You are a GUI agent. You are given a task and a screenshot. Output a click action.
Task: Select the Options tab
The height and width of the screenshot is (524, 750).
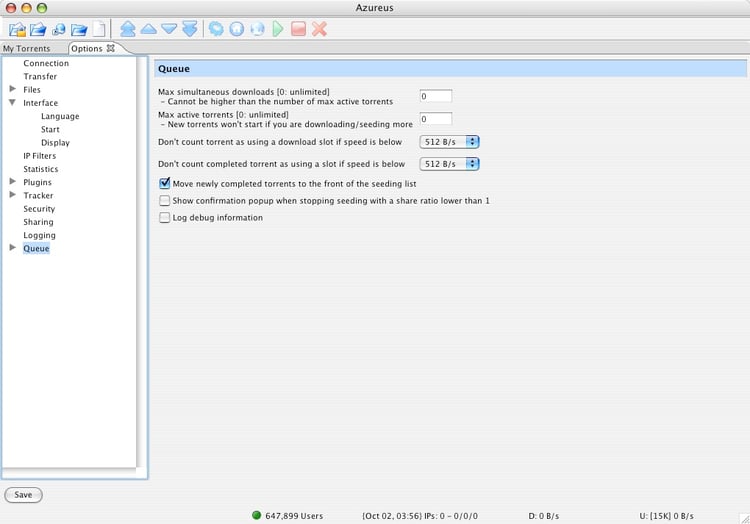point(87,48)
